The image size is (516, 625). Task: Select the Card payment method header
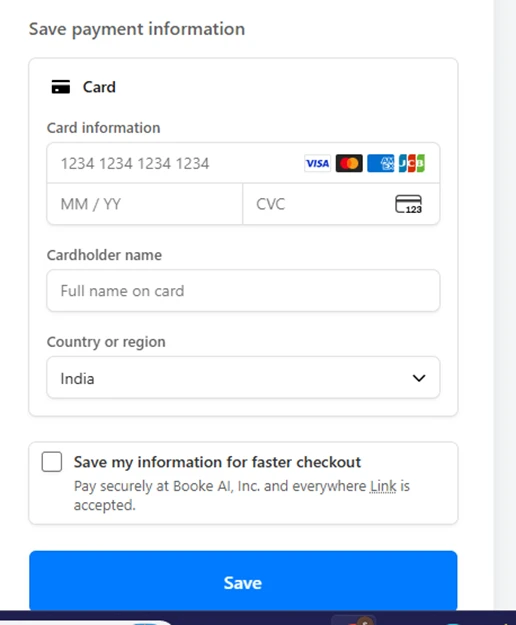99,87
